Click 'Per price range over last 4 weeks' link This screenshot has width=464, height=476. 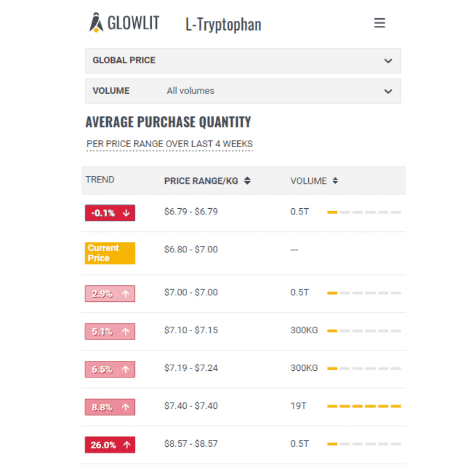point(170,144)
